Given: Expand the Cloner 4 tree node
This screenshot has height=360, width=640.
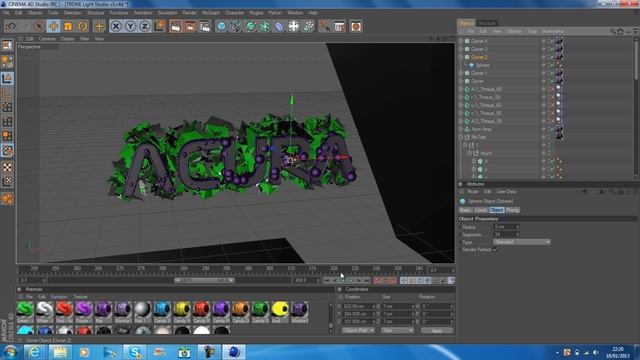Looking at the screenshot, I should click(461, 41).
